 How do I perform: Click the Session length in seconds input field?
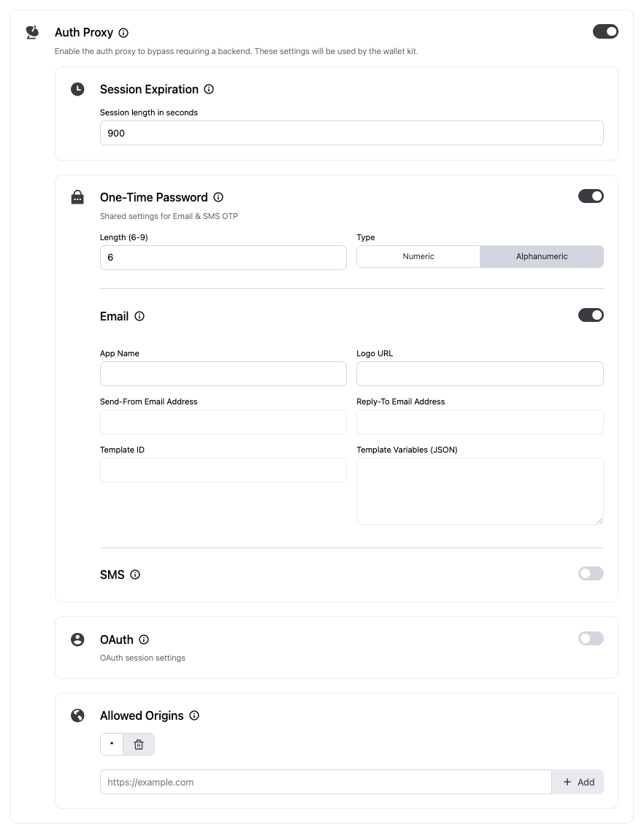[351, 133]
